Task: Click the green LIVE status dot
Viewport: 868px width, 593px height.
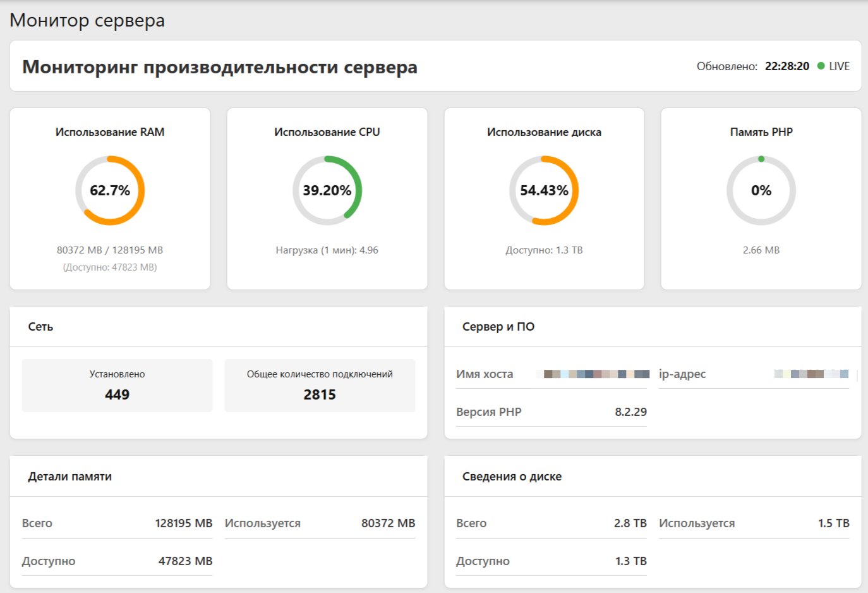Action: [821, 66]
